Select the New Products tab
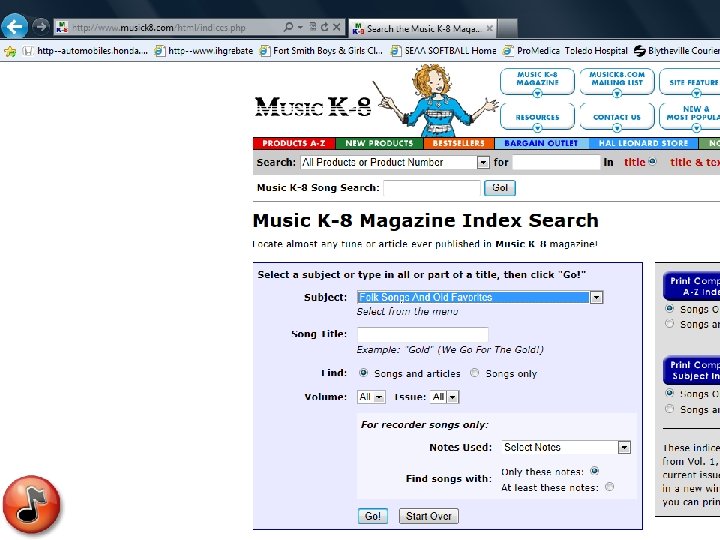Screen dimensions: 720x540 click(379, 143)
